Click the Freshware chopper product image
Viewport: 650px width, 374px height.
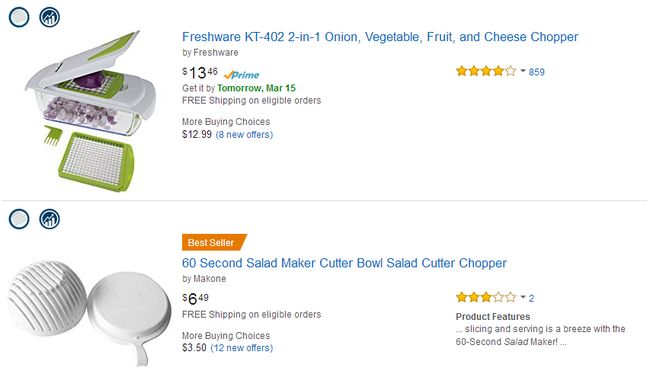pyautogui.click(x=91, y=111)
